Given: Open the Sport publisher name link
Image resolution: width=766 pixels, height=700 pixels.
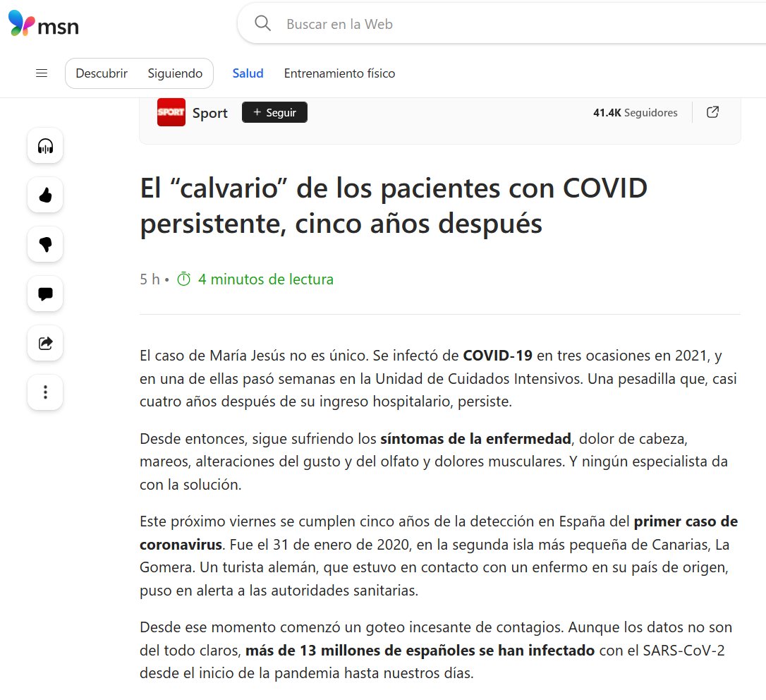Looking at the screenshot, I should click(x=210, y=113).
